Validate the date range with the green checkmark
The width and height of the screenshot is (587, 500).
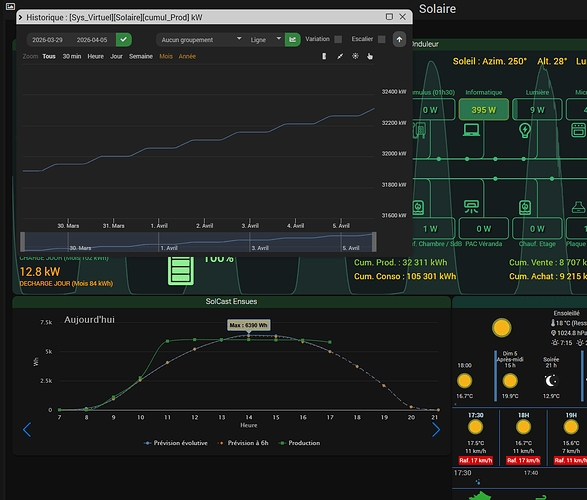pyautogui.click(x=124, y=39)
